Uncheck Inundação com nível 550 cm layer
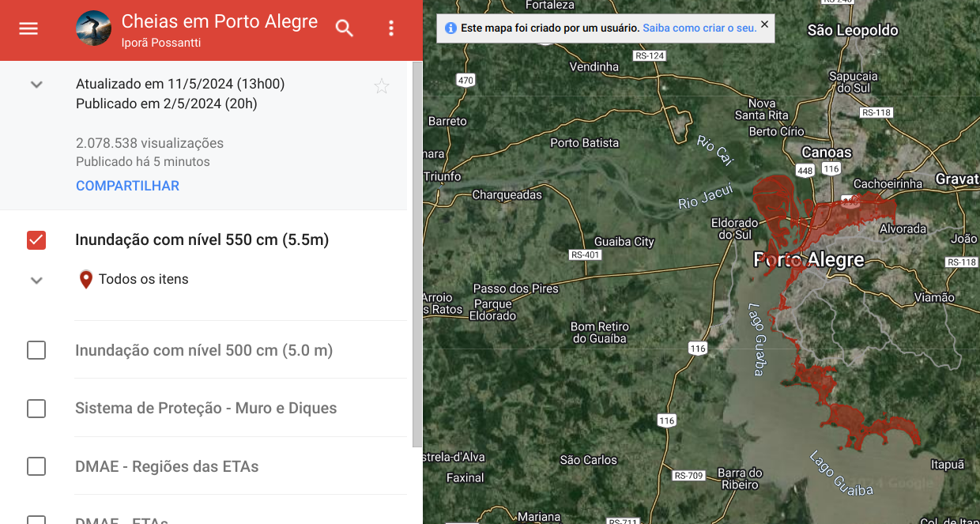This screenshot has width=980, height=524. 36,239
